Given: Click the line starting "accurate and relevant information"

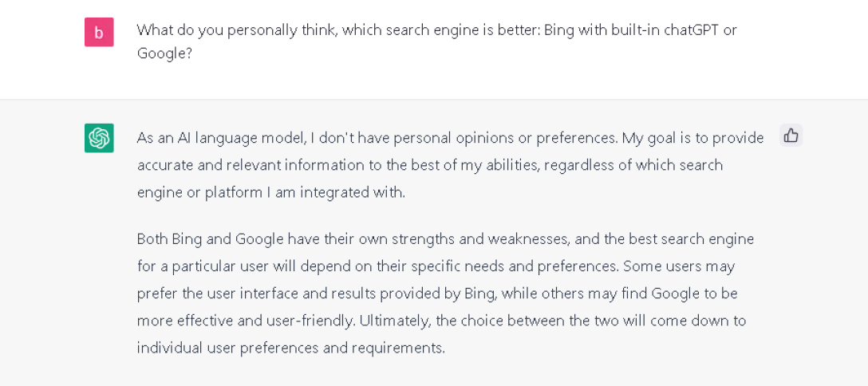Looking at the screenshot, I should 429,165.
